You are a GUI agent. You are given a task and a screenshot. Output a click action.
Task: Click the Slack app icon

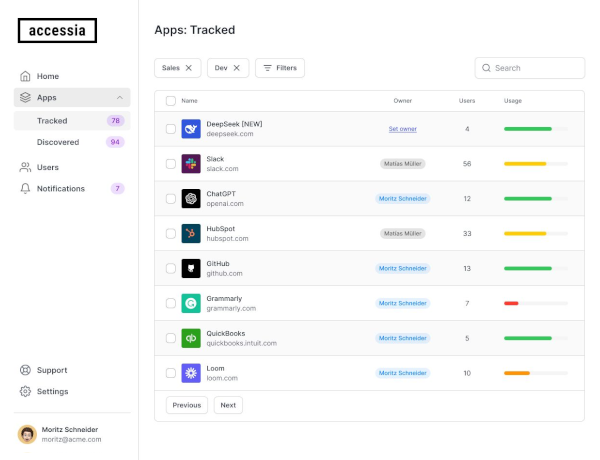[x=191, y=164]
